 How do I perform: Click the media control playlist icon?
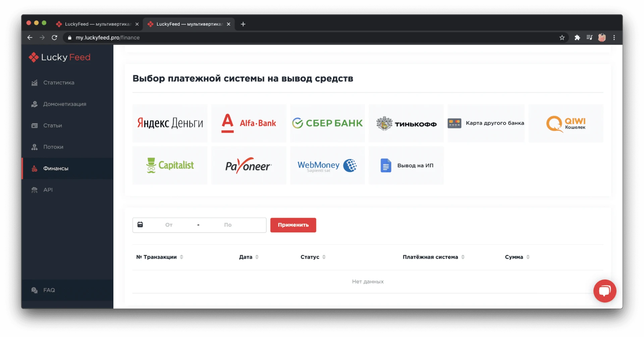[589, 38]
